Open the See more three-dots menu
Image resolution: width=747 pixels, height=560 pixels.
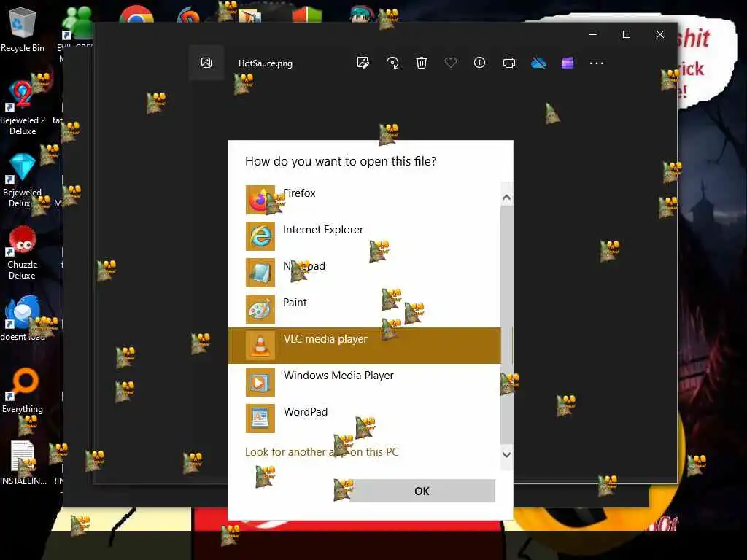coord(597,63)
